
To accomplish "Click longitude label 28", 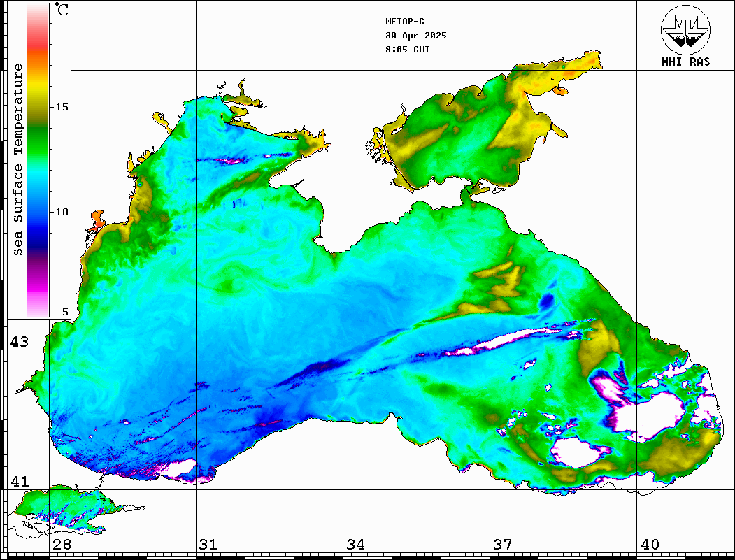I will pos(62,545).
